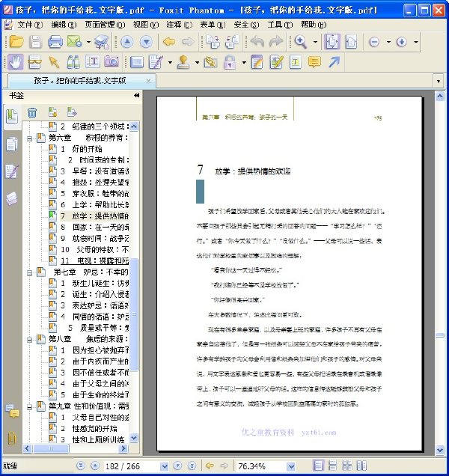Open the 工具 menu
449x476 pixels.
click(280, 25)
